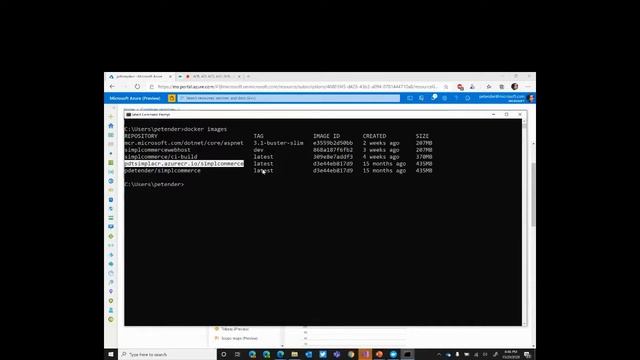
Task: Click pdetender/simplcommerce repository text
Action: pos(162,171)
